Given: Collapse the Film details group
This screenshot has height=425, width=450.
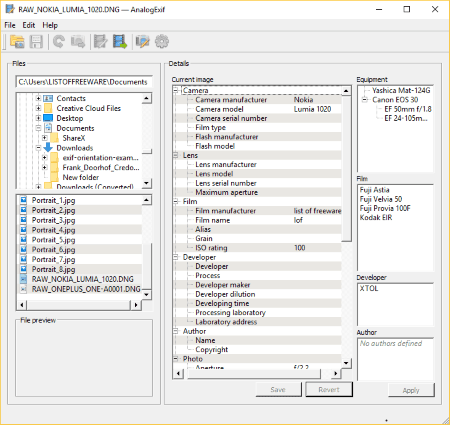Looking at the screenshot, I should click(x=176, y=201).
